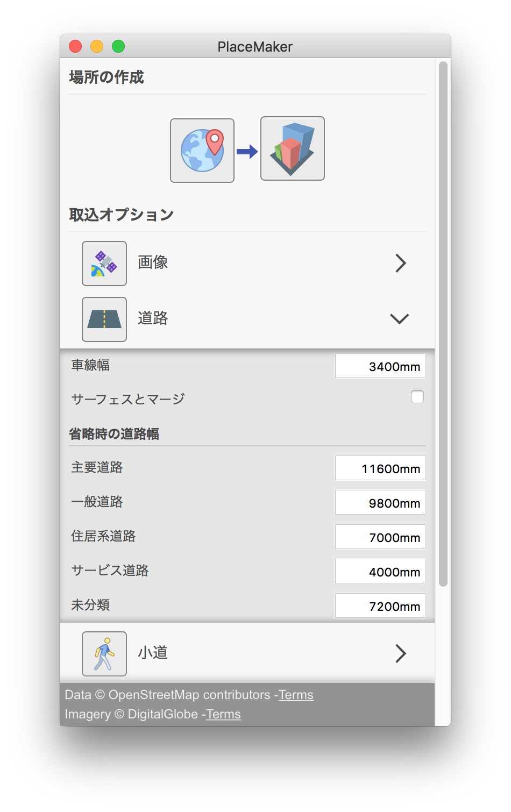The image size is (511, 812).
Task: Toggle the サーフェスとマージ checkbox
Action: click(x=417, y=397)
